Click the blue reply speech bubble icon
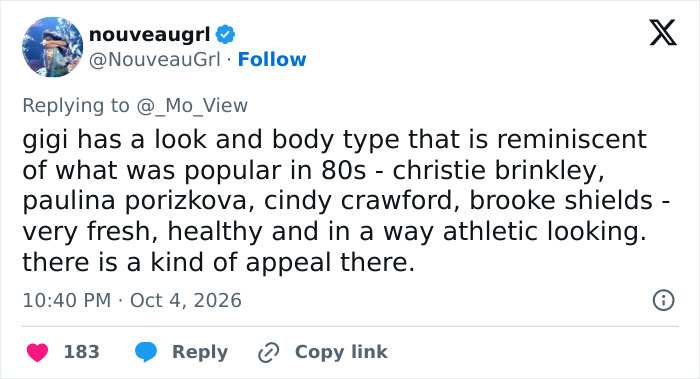Image resolution: width=700 pixels, height=379 pixels. pyautogui.click(x=146, y=352)
